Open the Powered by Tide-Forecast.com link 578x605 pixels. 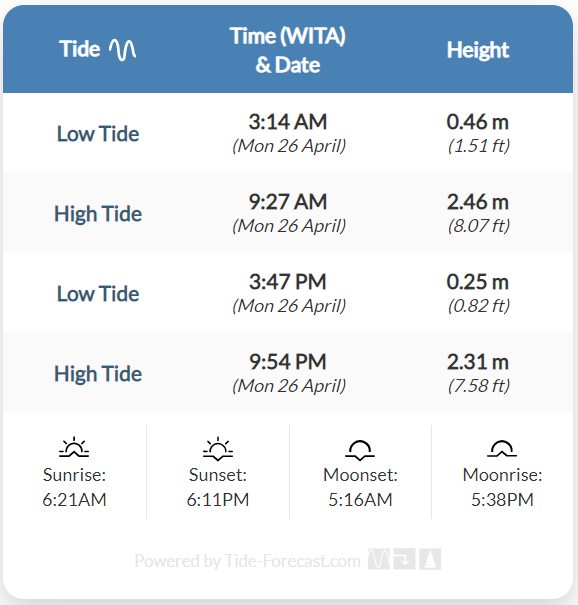click(x=247, y=561)
